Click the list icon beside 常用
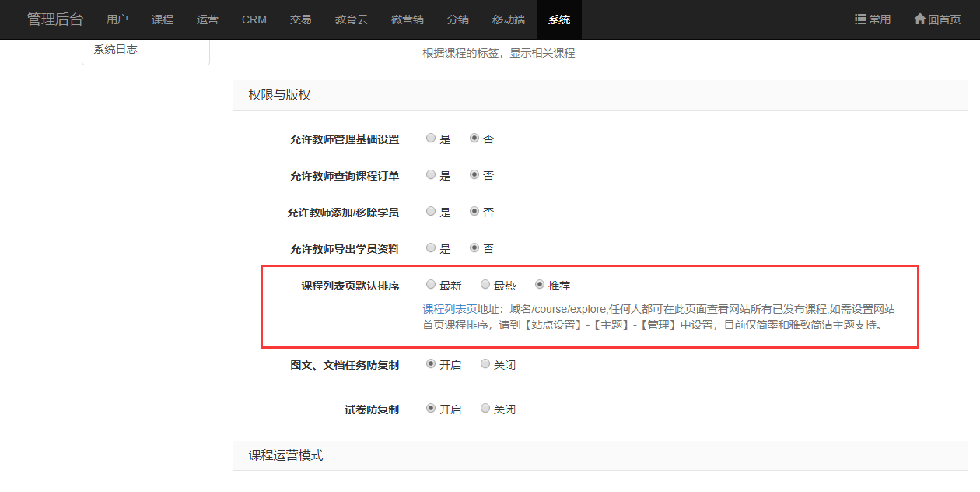Viewport: 980px width, 492px height. 860,19
